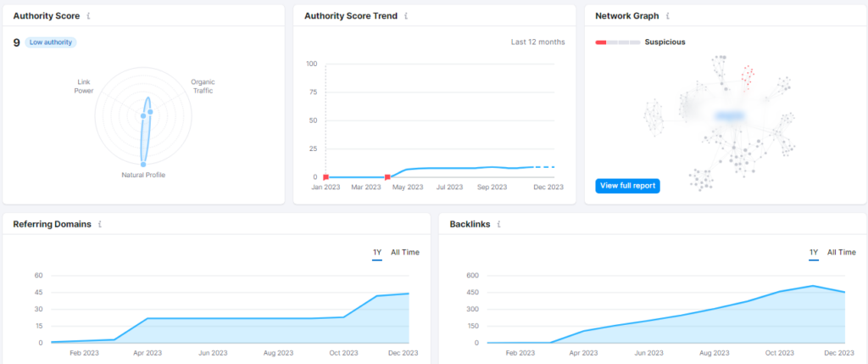Click the info icon beside Authority Score
The width and height of the screenshot is (868, 364).
pos(88,16)
